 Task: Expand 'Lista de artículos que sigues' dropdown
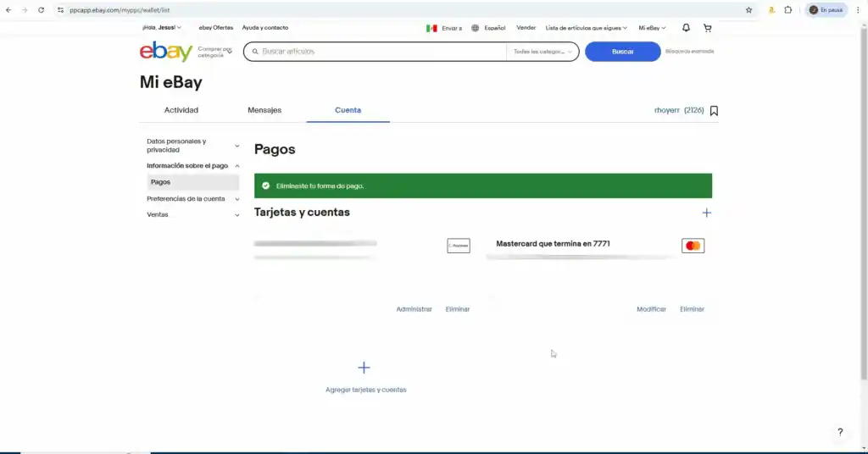[587, 28]
